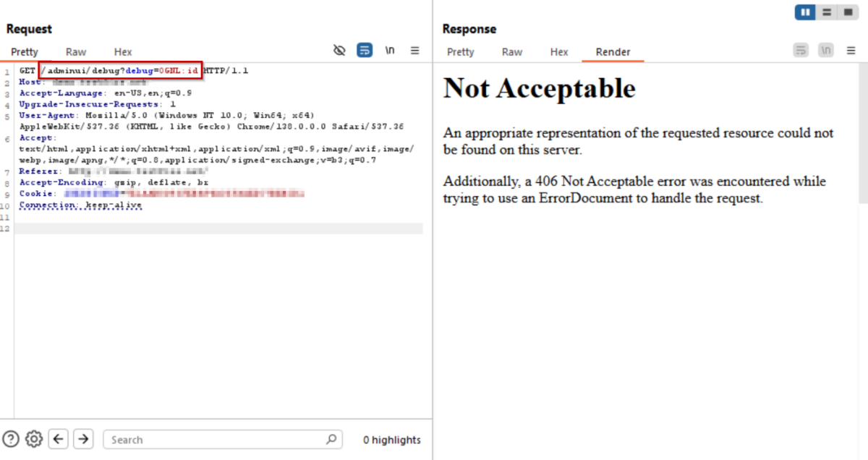
Task: Click the magnifier icon in the search bar
Action: [x=331, y=439]
